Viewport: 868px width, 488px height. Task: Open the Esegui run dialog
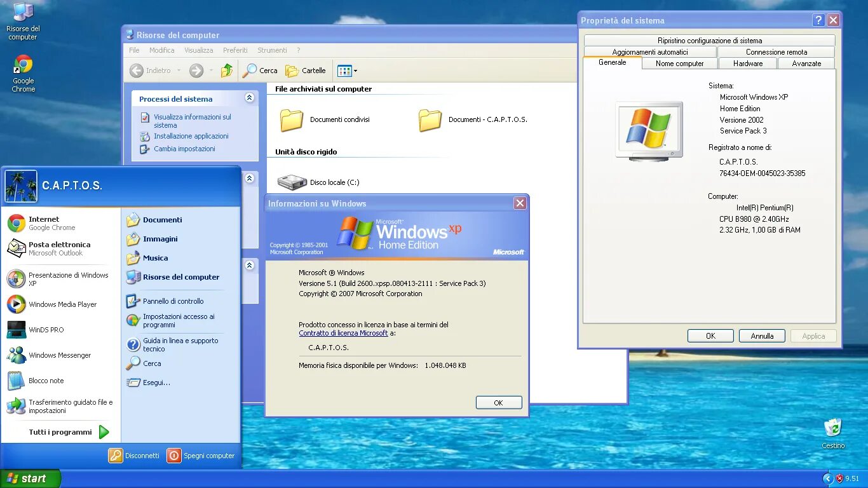(175, 383)
